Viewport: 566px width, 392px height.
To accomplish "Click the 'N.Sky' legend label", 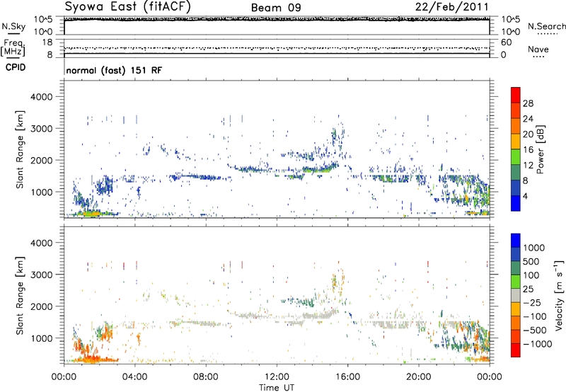I will pos(13,27).
